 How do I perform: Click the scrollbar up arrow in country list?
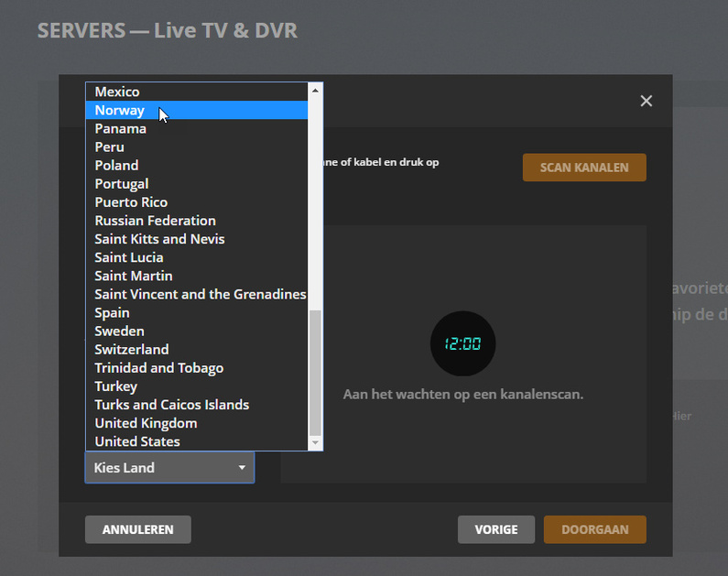click(315, 91)
